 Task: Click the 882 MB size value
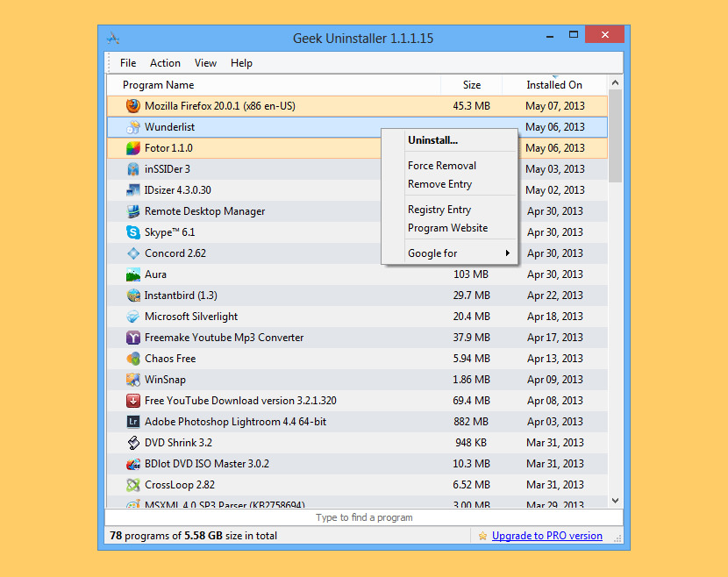(471, 422)
